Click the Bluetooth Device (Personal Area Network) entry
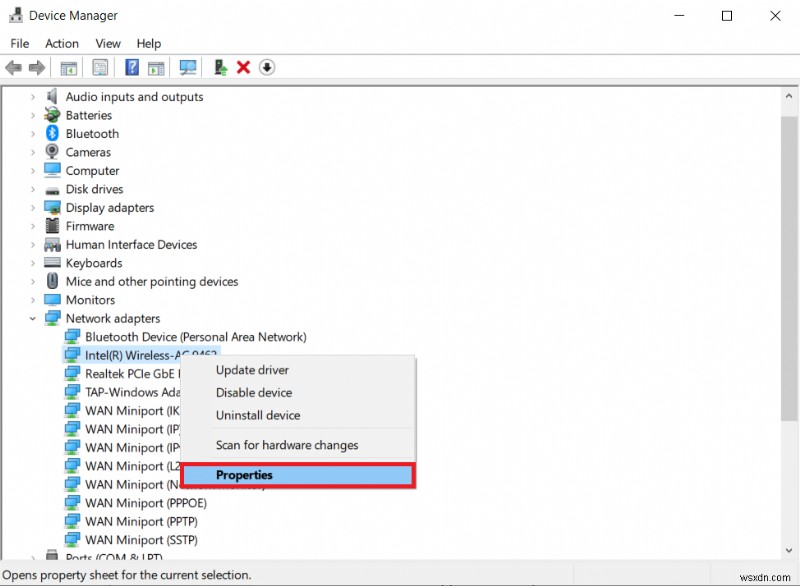This screenshot has height=586, width=800. pyautogui.click(x=185, y=337)
